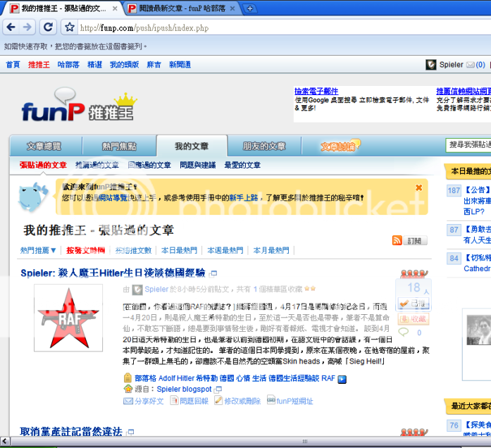Dismiss the yellow welcome banner with X

(418, 187)
